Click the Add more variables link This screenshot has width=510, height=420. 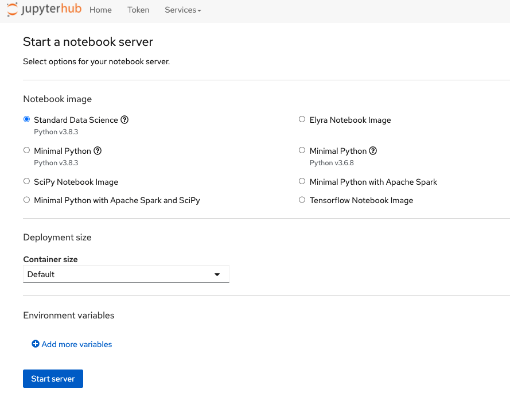click(x=77, y=344)
